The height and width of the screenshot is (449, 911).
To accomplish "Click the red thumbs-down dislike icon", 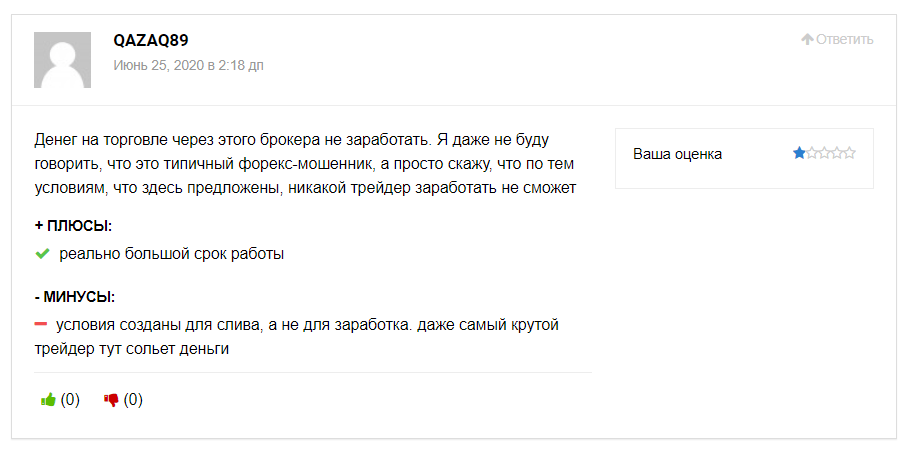I will [x=111, y=400].
